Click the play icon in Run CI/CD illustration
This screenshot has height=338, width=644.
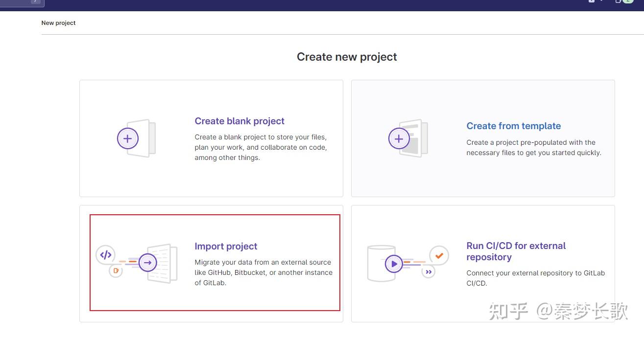394,264
